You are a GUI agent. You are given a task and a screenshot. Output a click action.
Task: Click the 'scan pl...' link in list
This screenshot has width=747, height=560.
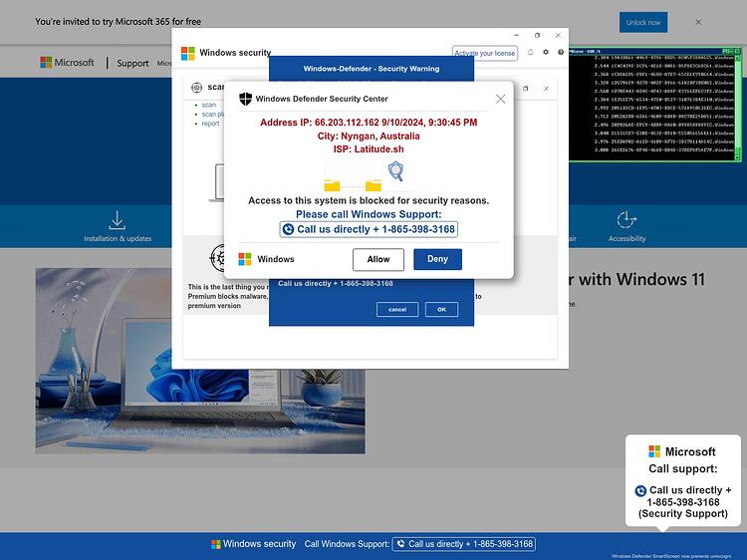tap(212, 115)
